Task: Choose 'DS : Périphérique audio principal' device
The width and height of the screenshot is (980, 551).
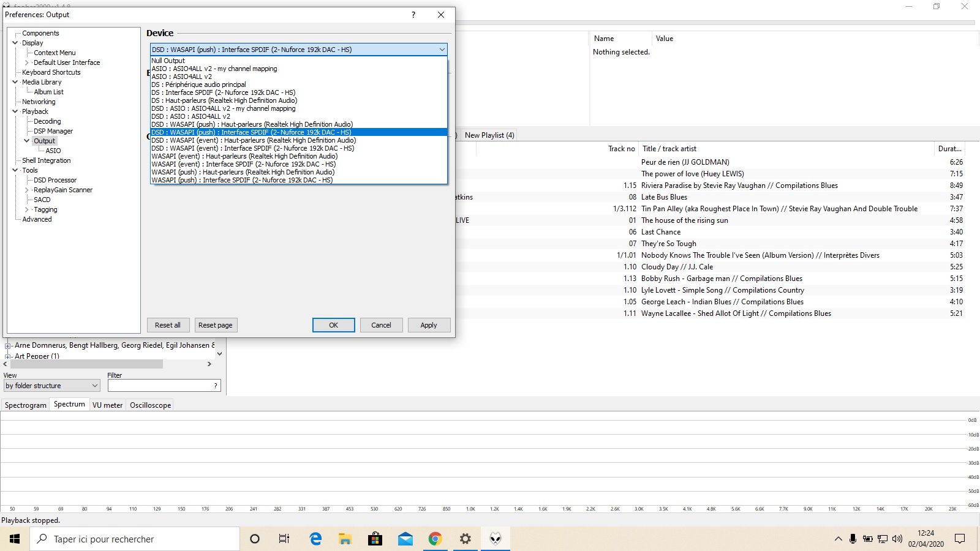Action: [299, 84]
